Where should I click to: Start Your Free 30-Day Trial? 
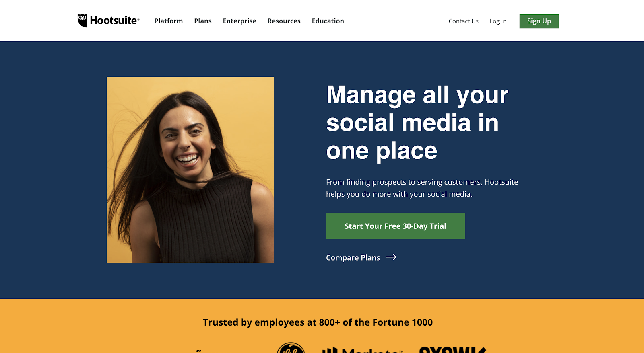pos(395,226)
